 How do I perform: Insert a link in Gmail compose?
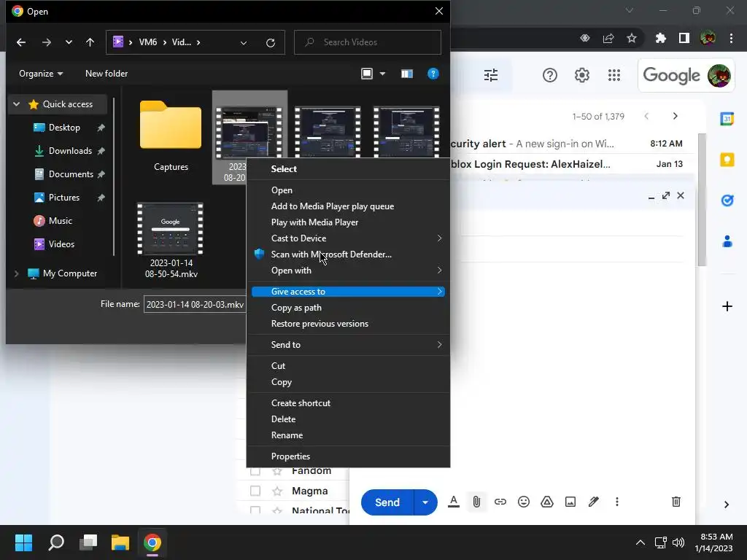click(x=500, y=502)
